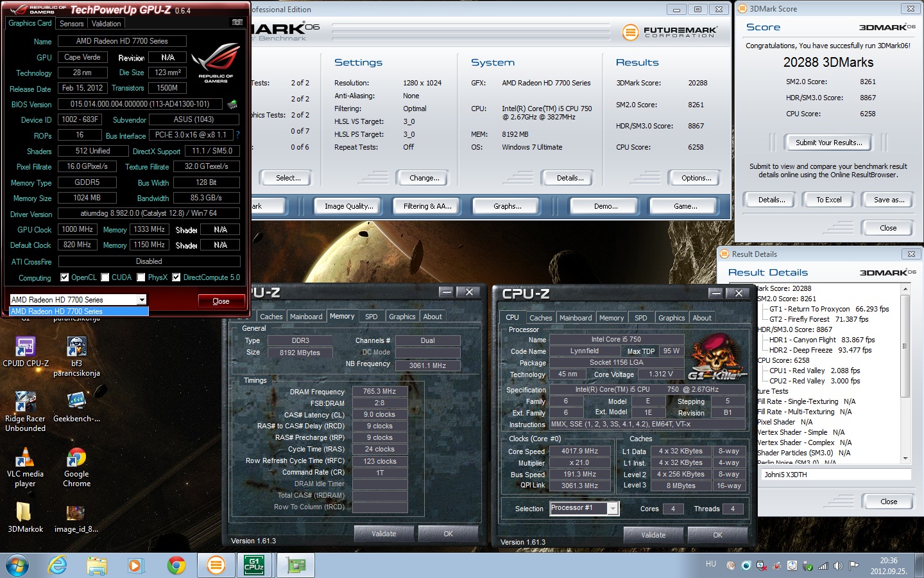Click Demo button in 3DMark06

click(605, 206)
